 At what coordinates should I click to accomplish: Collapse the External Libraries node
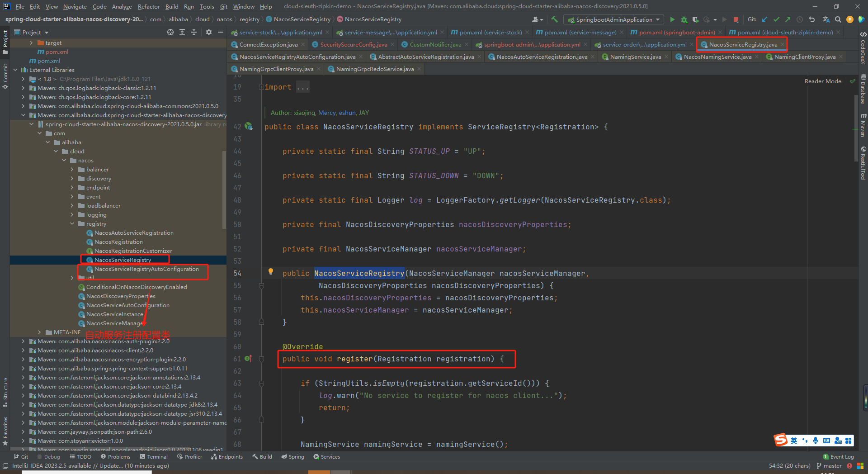pos(15,70)
